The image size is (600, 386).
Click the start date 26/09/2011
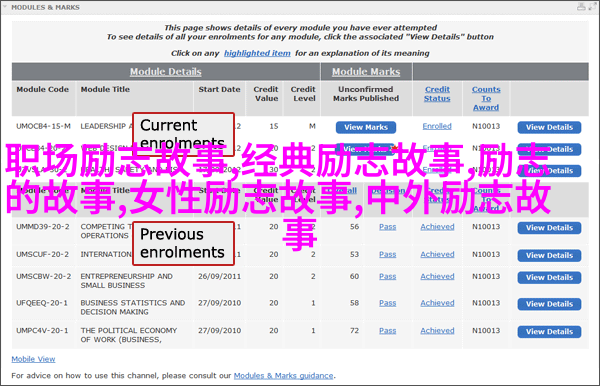(x=219, y=276)
